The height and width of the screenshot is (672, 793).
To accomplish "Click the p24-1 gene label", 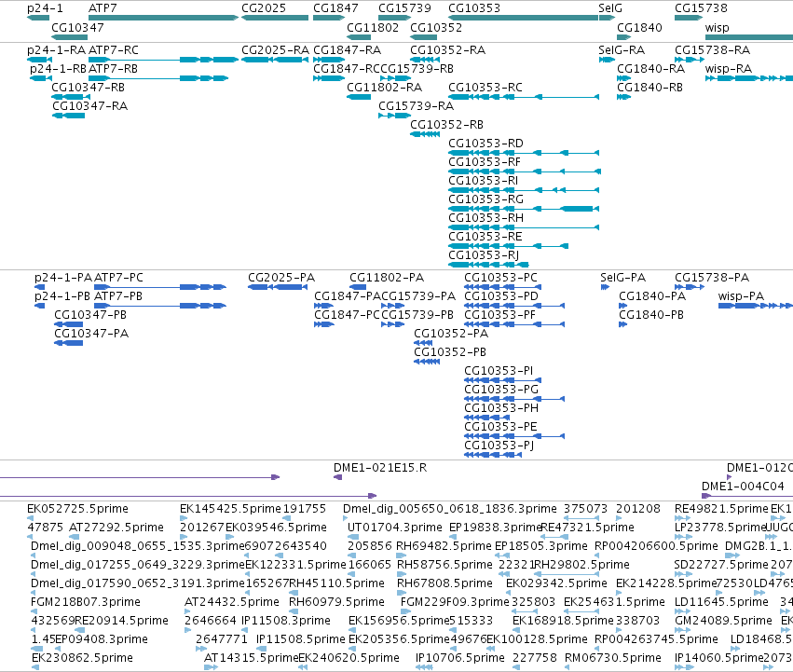I will pos(45,8).
